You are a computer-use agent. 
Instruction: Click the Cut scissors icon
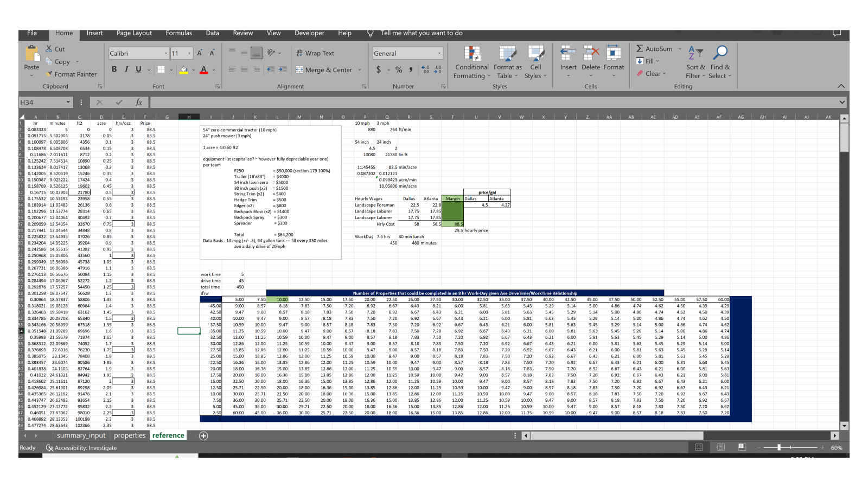pos(49,49)
